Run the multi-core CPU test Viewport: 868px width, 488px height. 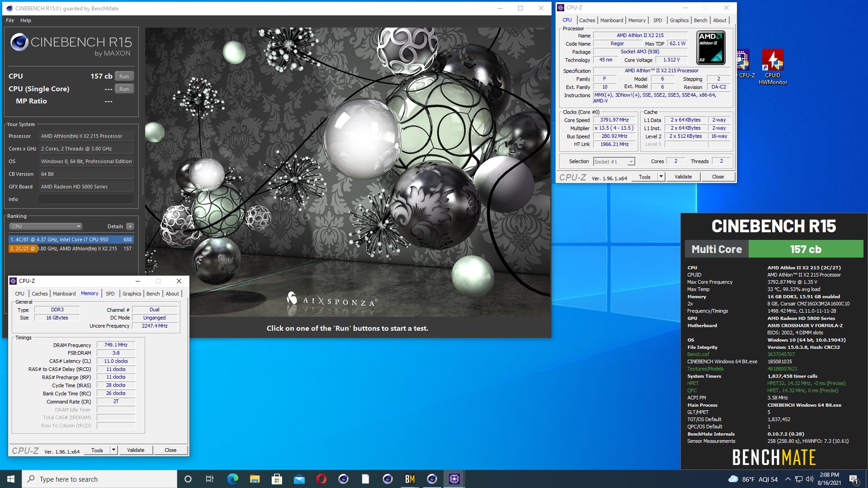(x=124, y=76)
